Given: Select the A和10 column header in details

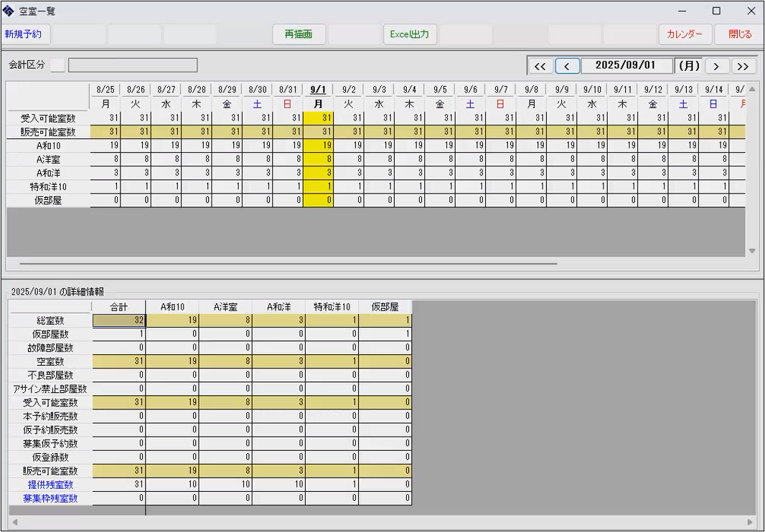Looking at the screenshot, I should pyautogui.click(x=172, y=307).
